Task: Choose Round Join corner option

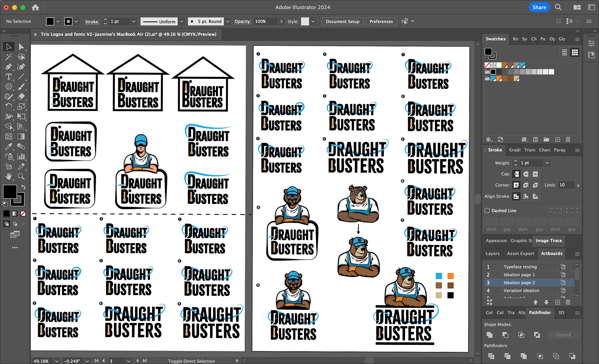Action: coord(526,185)
